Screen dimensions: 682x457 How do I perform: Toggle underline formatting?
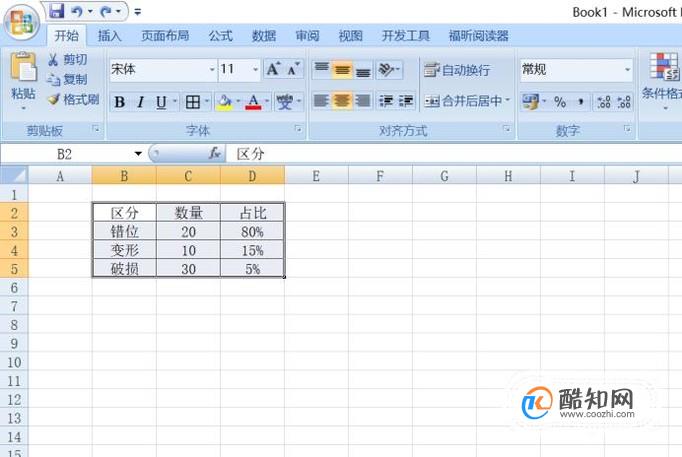tap(161, 102)
